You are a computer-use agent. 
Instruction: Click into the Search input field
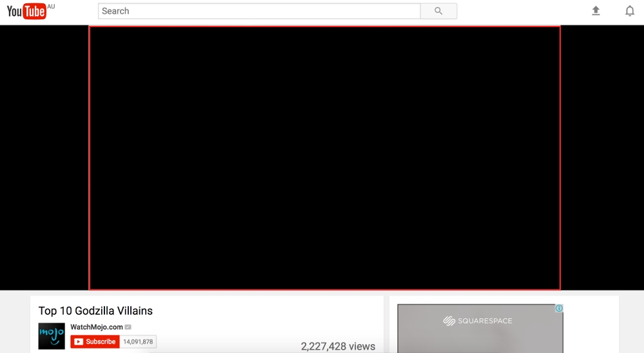259,11
